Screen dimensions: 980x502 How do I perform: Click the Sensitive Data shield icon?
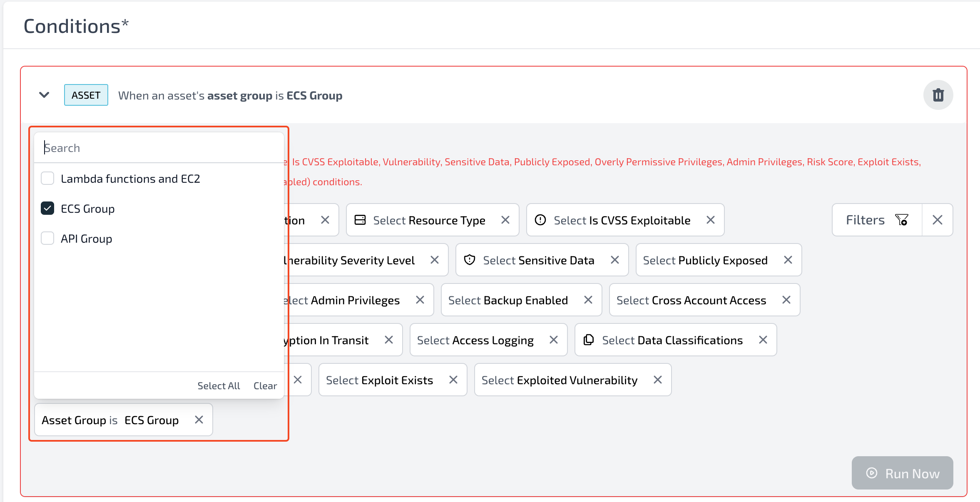click(x=470, y=260)
